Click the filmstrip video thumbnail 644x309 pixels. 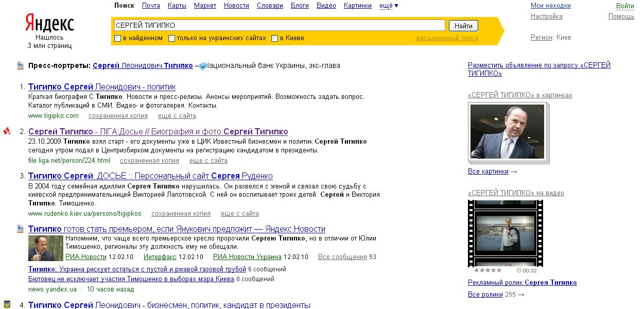tap(506, 234)
